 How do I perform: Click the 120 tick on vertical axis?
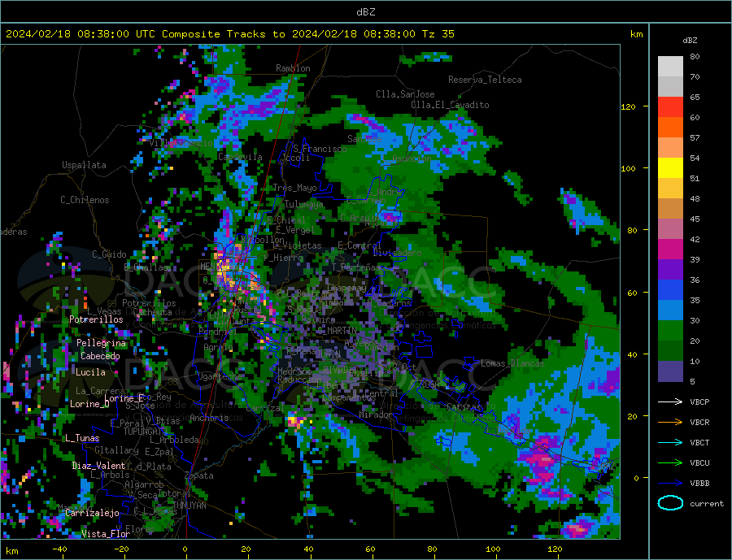pos(629,106)
